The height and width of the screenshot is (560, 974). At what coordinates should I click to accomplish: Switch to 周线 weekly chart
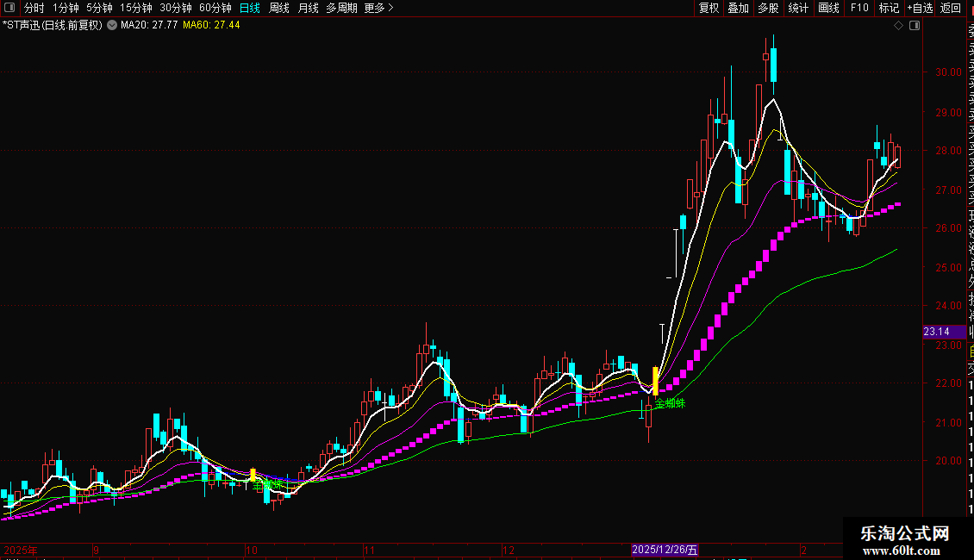click(279, 8)
